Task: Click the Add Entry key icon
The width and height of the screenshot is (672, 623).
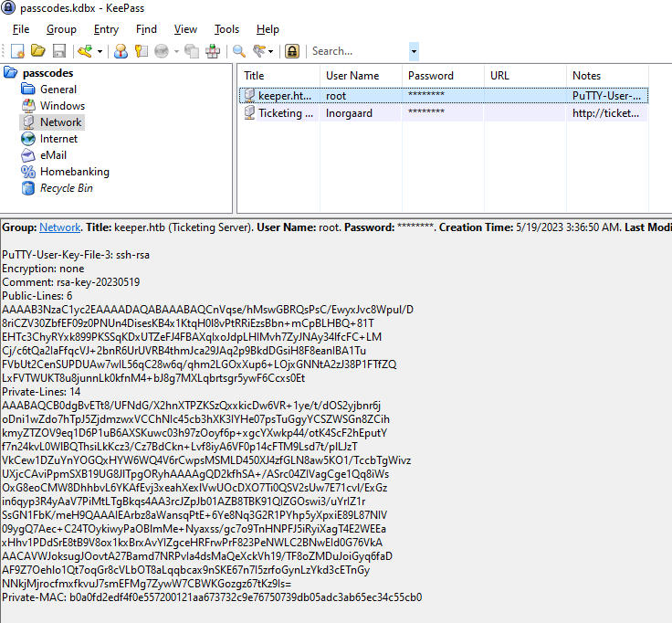Action: (84, 51)
